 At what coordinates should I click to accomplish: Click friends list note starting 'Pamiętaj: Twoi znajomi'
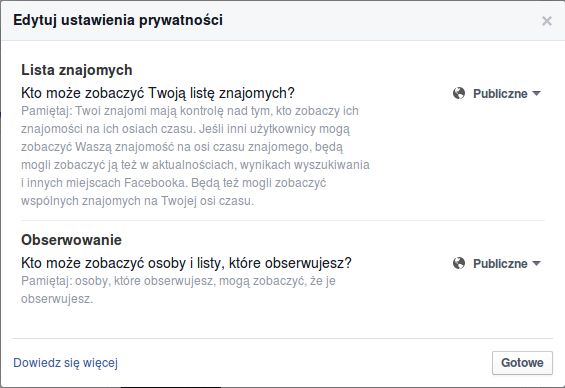[195, 156]
